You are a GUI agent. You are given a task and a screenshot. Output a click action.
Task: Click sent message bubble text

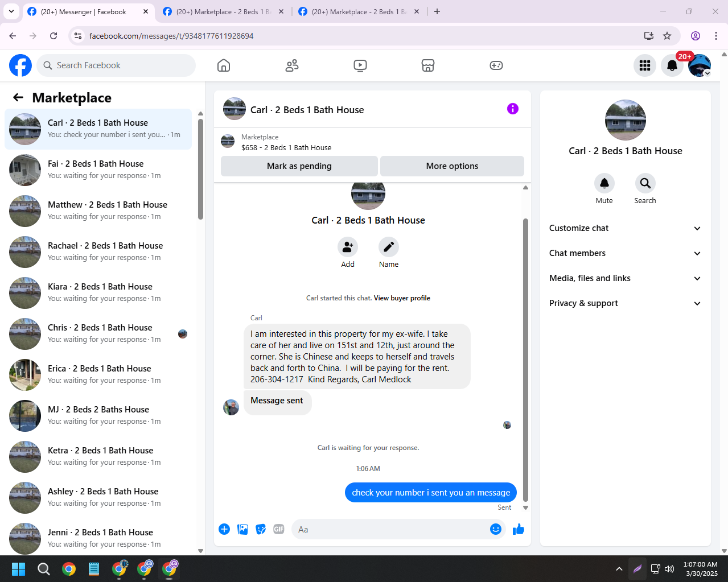pos(431,493)
